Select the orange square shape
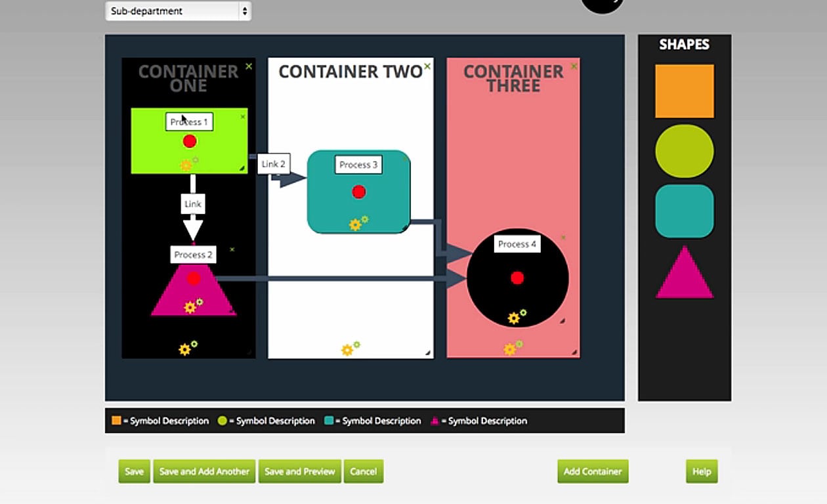 click(x=685, y=91)
